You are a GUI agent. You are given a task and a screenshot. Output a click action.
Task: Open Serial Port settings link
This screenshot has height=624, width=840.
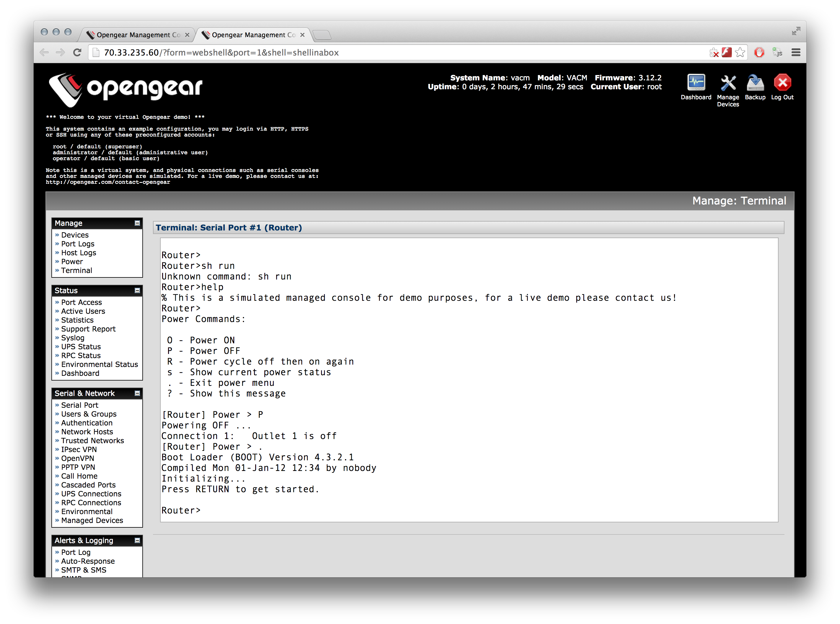pyautogui.click(x=80, y=405)
